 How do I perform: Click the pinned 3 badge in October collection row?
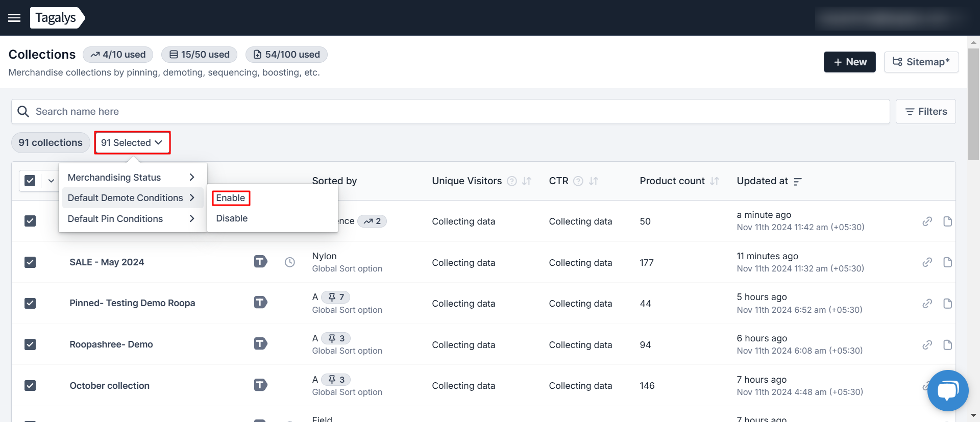coord(336,380)
